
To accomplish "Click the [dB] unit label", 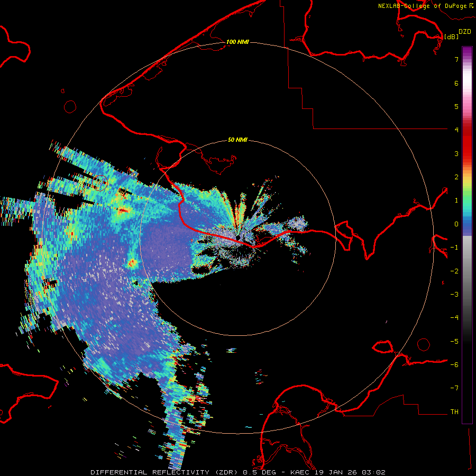I will tap(451, 36).
